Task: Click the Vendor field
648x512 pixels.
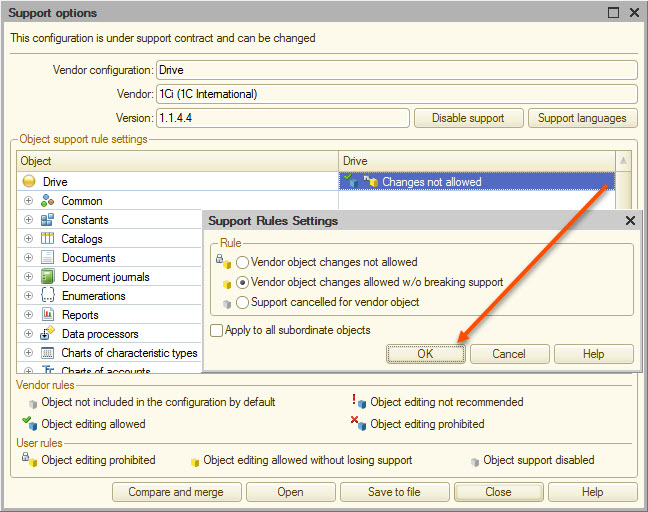Action: point(397,94)
